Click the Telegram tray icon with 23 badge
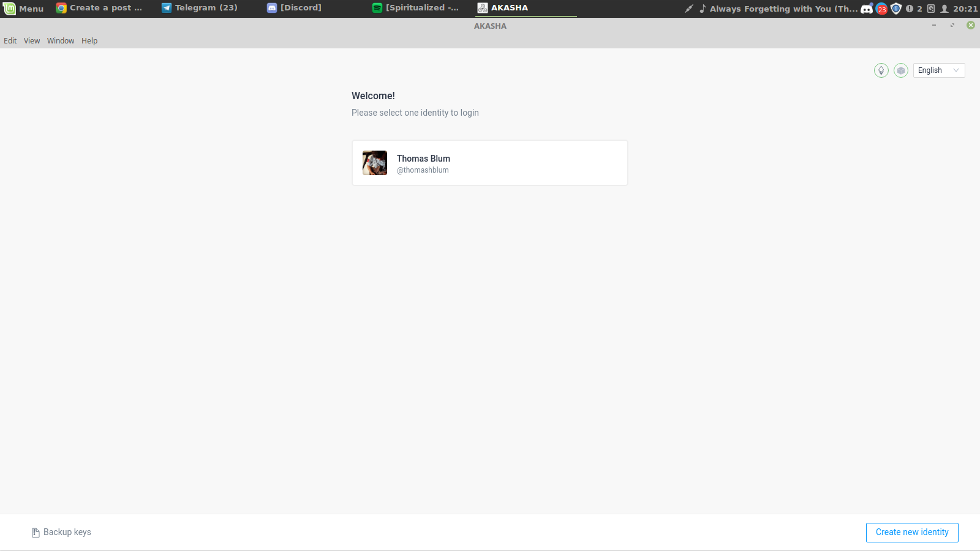This screenshot has height=551, width=980. 882,9
